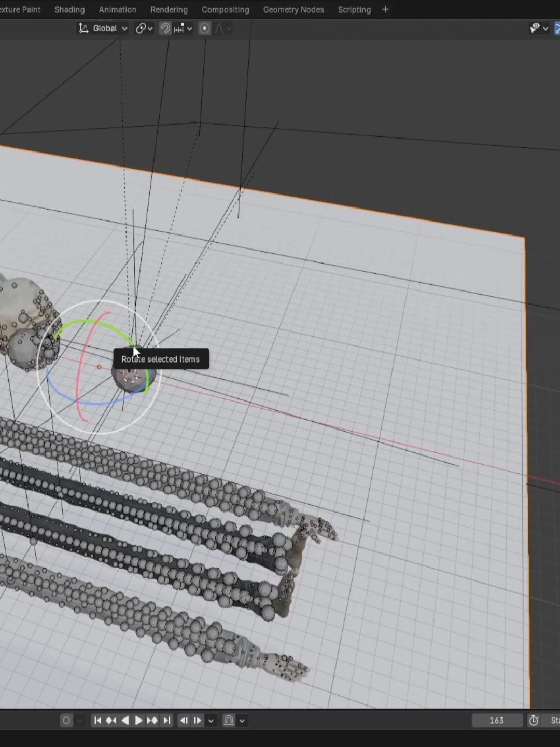Switch to the Animation workspace tab
Viewport: 560px width, 747px height.
click(x=117, y=9)
